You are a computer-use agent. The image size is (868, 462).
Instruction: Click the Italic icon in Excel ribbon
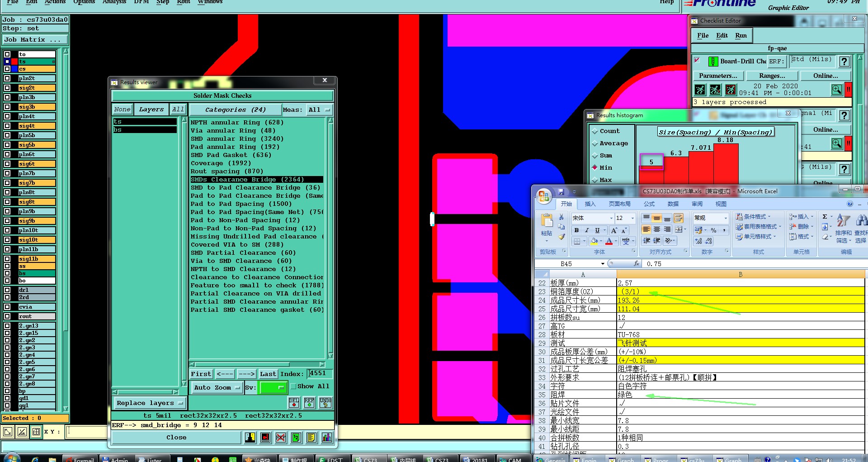pyautogui.click(x=587, y=230)
